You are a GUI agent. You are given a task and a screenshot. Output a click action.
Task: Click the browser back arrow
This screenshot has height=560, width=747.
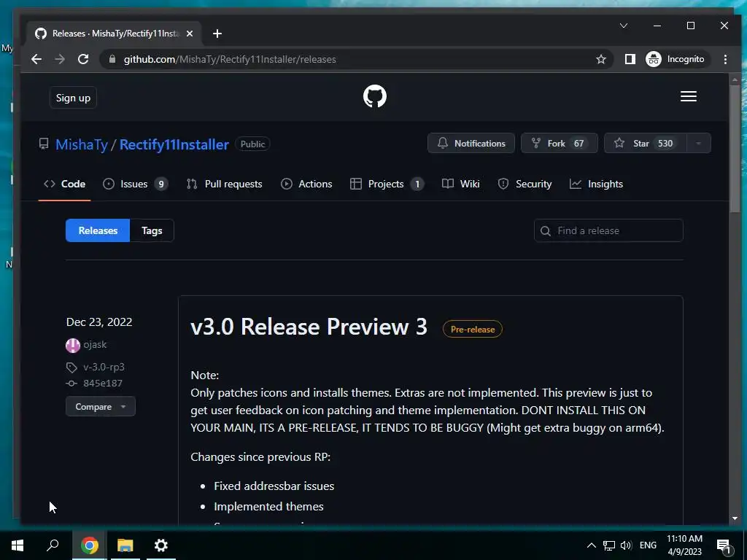pyautogui.click(x=36, y=59)
